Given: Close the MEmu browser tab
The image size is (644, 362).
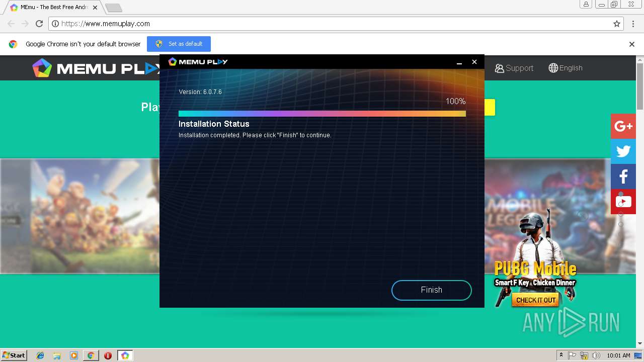Looking at the screenshot, I should tap(95, 8).
